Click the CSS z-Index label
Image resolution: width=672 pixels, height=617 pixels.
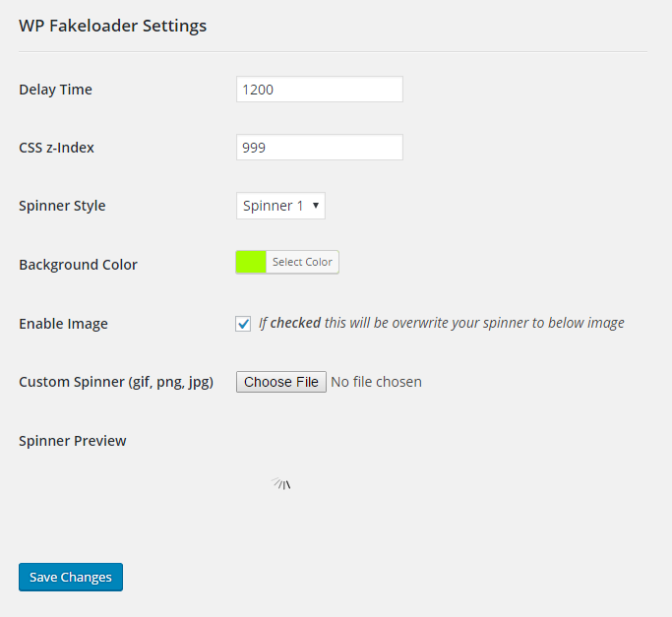tap(56, 148)
